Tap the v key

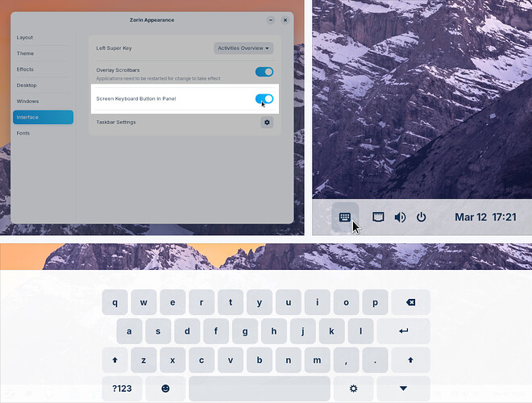pos(231,360)
